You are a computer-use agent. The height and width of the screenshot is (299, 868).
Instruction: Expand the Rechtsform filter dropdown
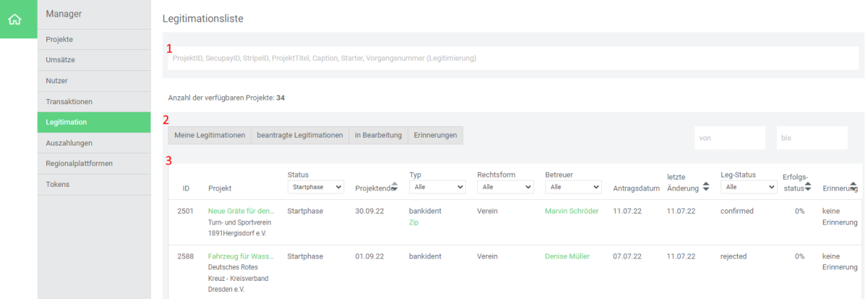505,187
